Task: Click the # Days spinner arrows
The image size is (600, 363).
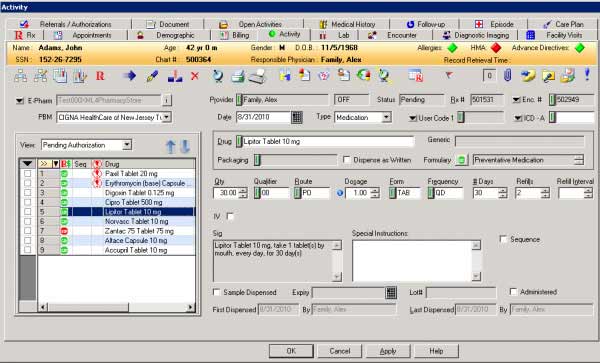Action: click(x=503, y=193)
